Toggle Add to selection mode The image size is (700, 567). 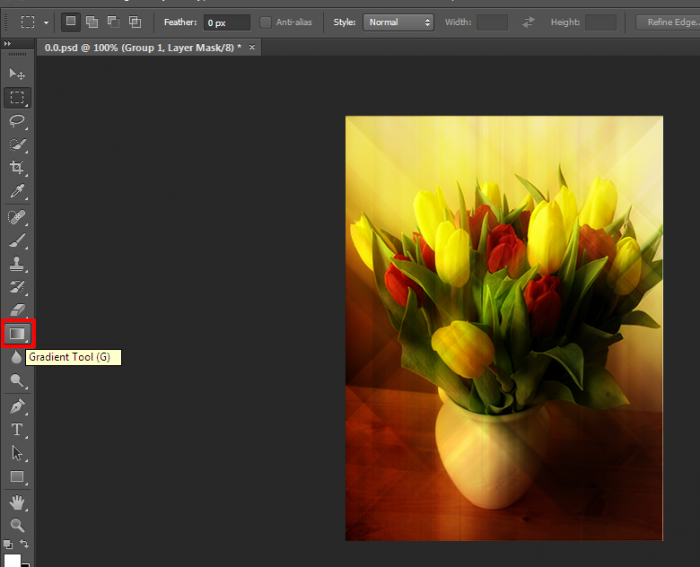click(x=92, y=22)
